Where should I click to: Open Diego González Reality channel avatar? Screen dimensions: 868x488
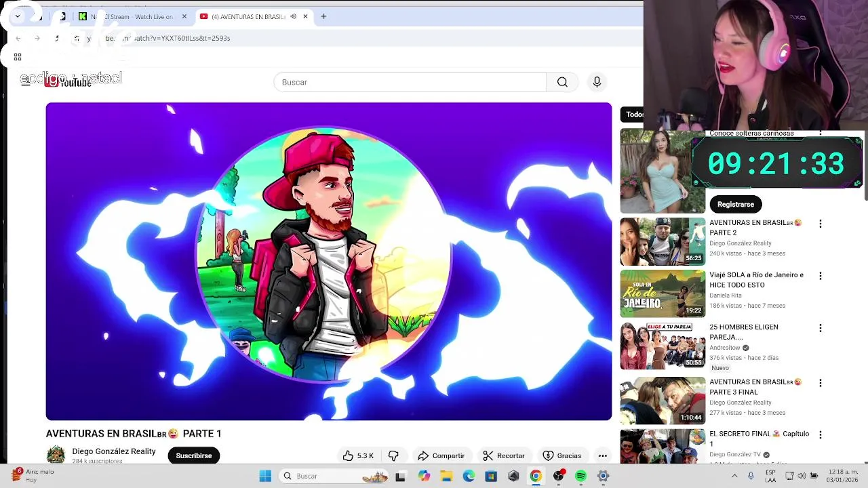coord(56,455)
